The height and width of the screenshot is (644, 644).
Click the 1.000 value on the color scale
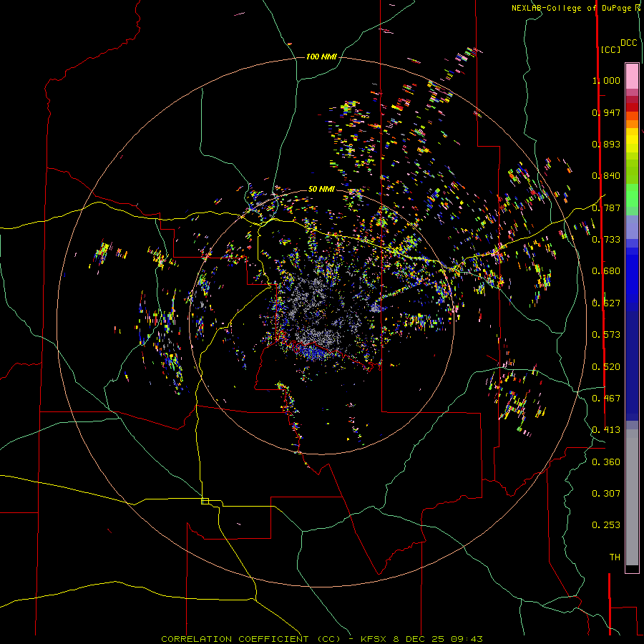(x=606, y=80)
